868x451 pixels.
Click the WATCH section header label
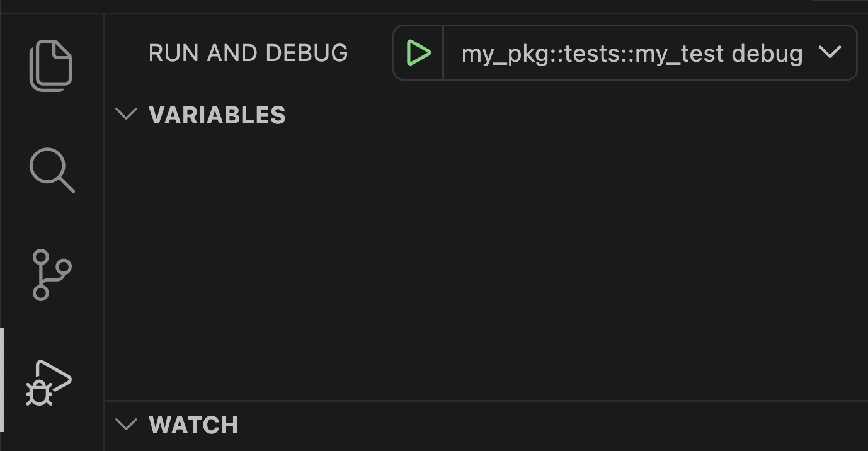(193, 425)
